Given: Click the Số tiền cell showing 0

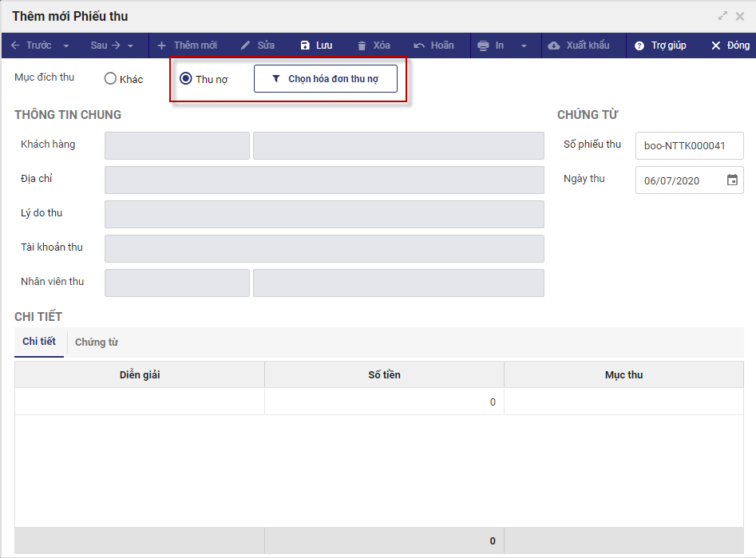Looking at the screenshot, I should click(x=384, y=402).
